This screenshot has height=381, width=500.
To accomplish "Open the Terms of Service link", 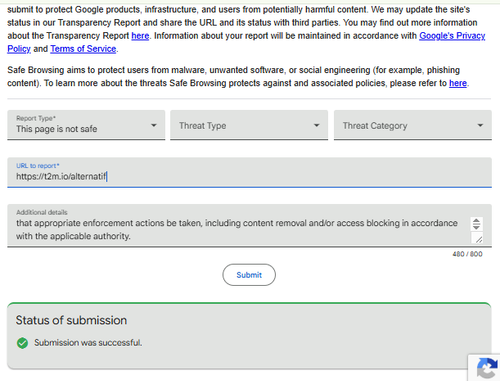I will 83,49.
